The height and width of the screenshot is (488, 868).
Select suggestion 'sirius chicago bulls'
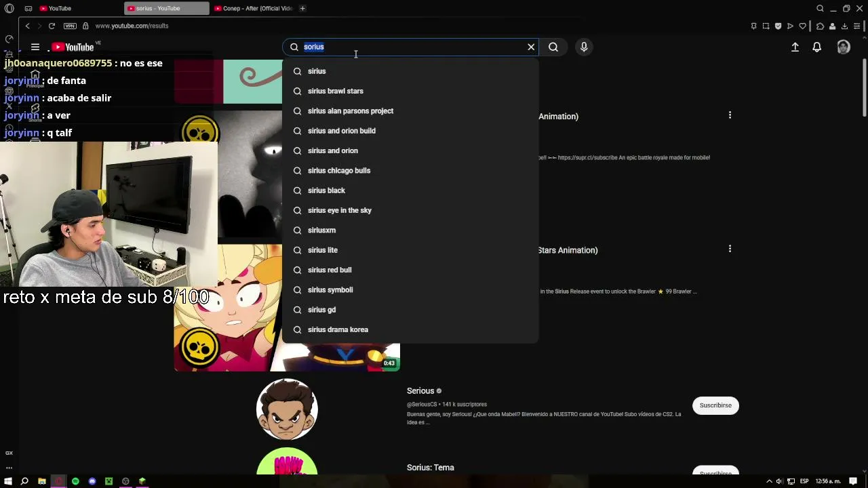410,170
